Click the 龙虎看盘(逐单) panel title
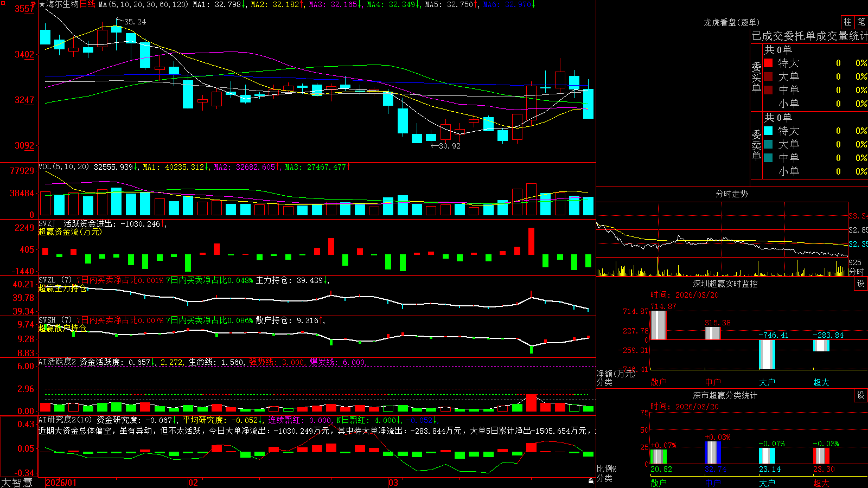 [x=731, y=22]
